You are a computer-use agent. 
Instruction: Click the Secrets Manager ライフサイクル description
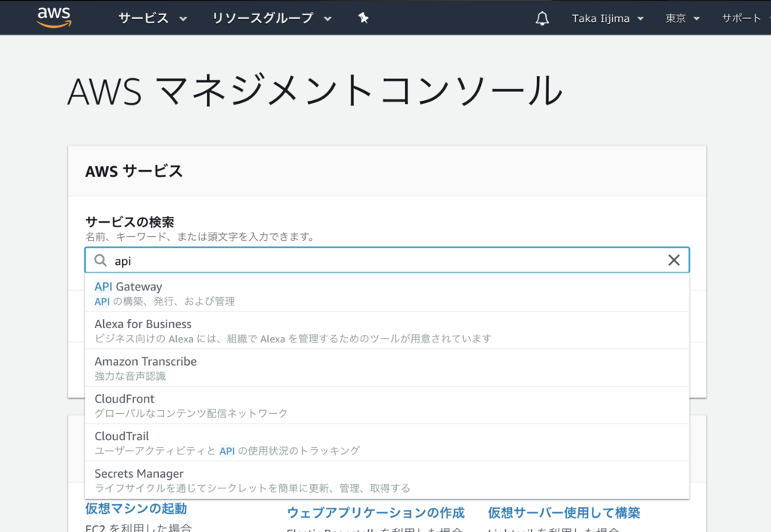coord(252,488)
